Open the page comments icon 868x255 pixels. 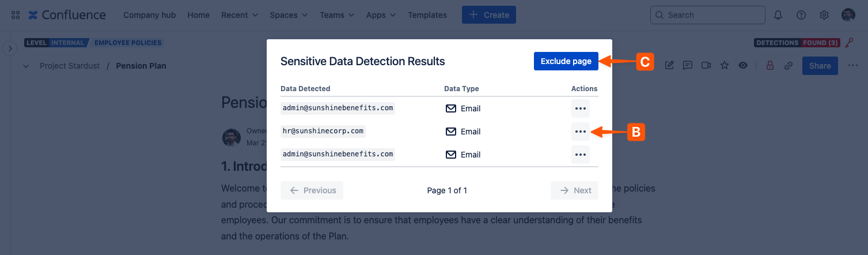(x=688, y=66)
